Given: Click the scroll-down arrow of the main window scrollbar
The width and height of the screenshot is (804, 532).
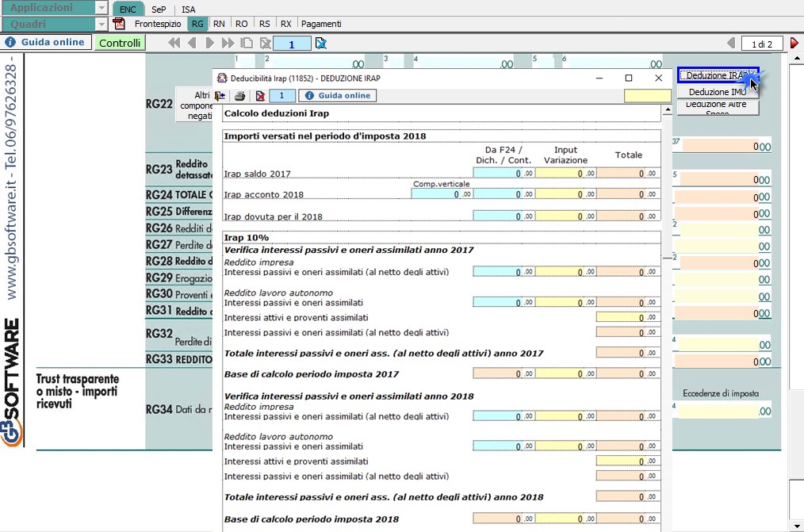Looking at the screenshot, I should (797, 526).
